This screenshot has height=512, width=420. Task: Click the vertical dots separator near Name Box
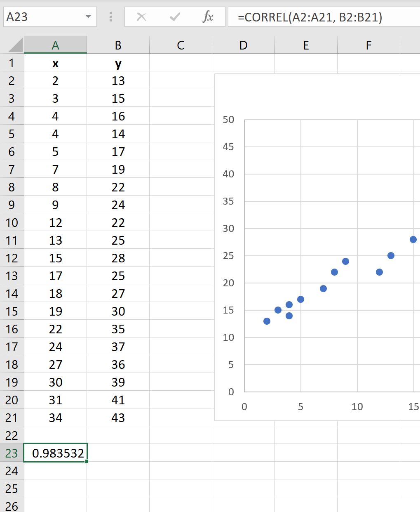110,17
